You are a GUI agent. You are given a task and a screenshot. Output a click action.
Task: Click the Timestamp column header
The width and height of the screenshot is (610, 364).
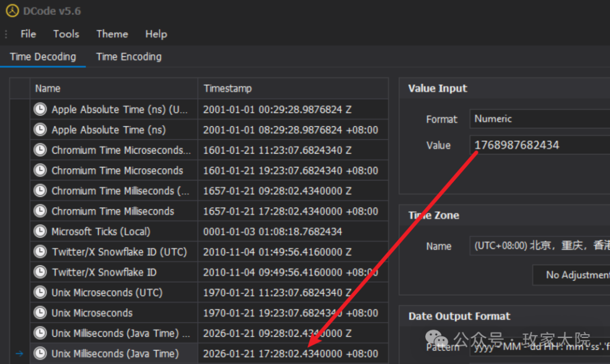pos(293,88)
